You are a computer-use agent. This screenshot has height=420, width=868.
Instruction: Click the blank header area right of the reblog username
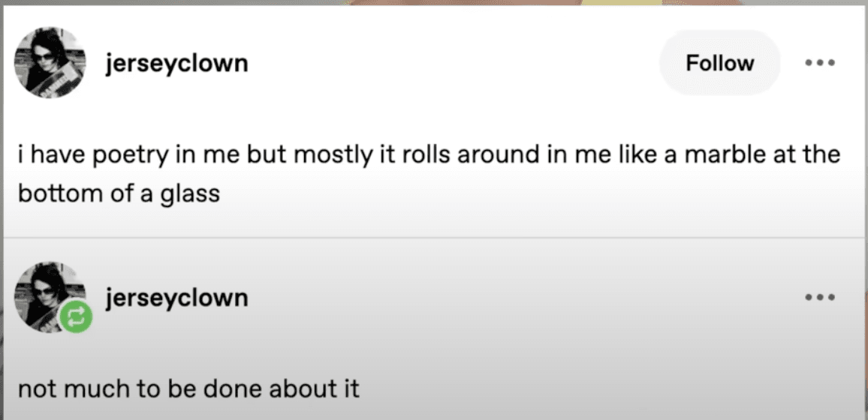pyautogui.click(x=526, y=298)
